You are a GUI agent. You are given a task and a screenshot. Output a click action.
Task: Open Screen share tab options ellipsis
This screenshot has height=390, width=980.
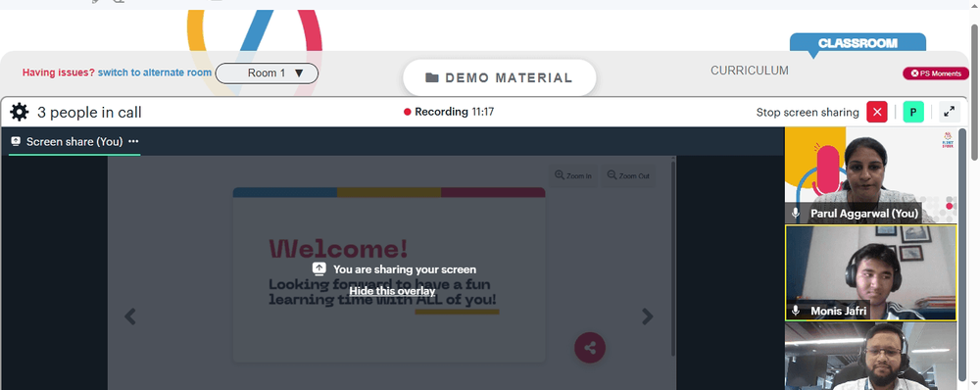click(133, 142)
